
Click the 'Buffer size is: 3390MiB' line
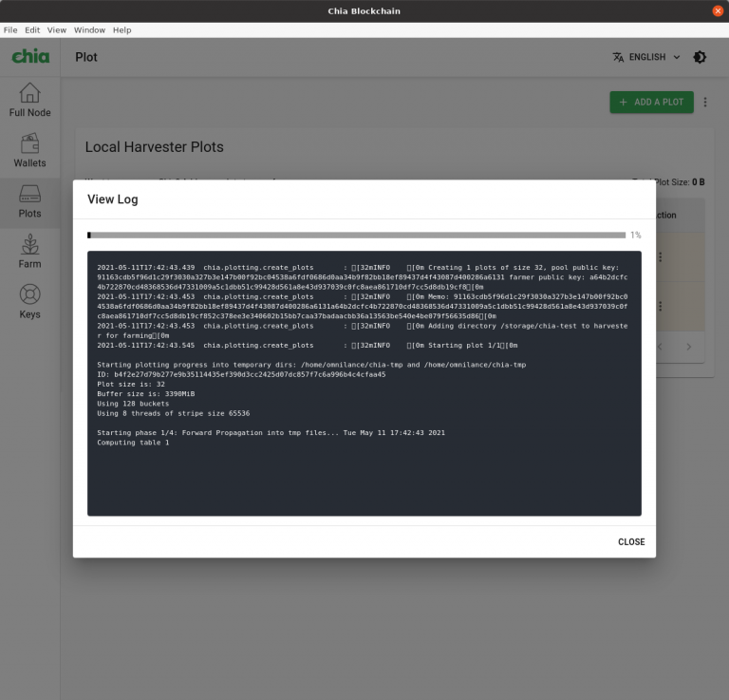pos(146,394)
